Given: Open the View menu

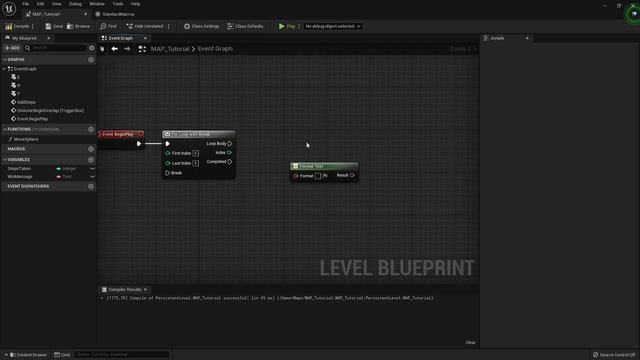Looking at the screenshot, I should click(x=56, y=4).
